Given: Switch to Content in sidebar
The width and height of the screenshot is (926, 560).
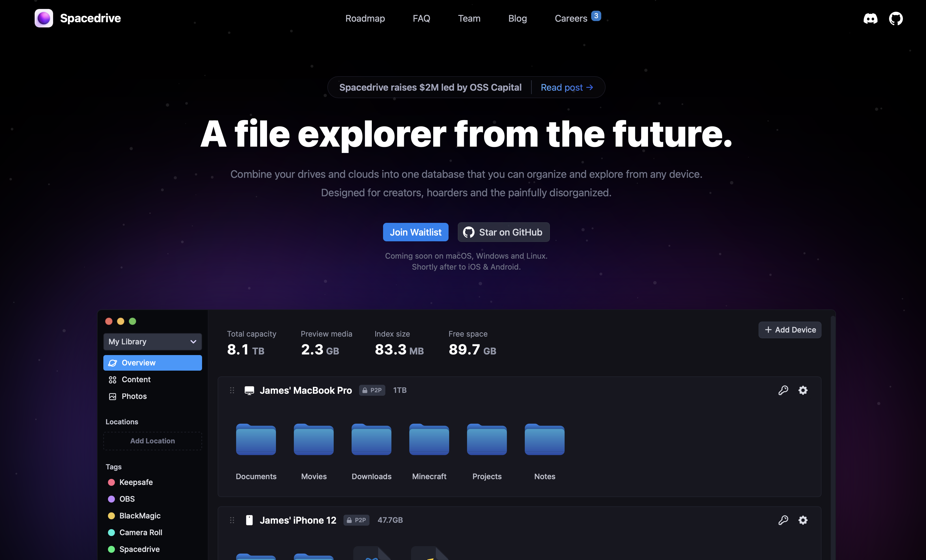Looking at the screenshot, I should click(136, 380).
